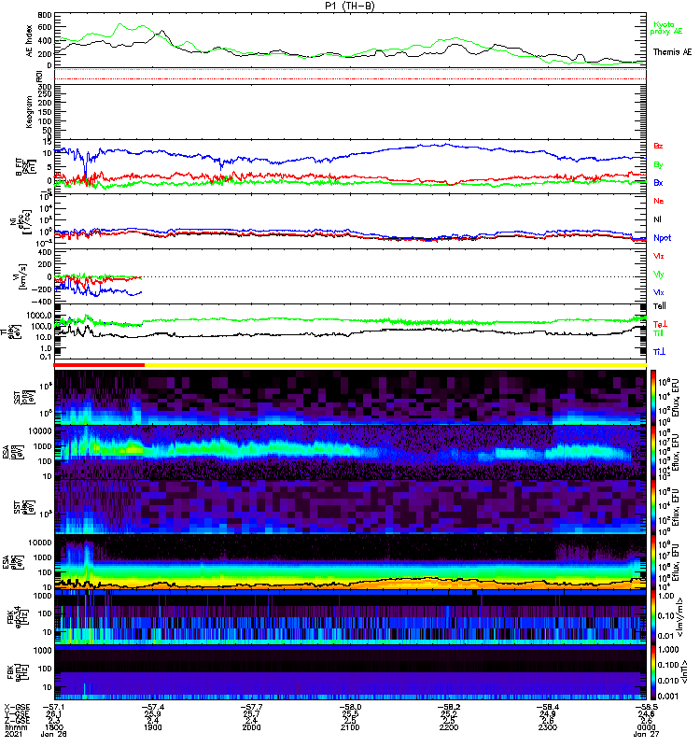Click the black Tell temperature legend label
Screen dimensions: 700x747
pyautogui.click(x=660, y=306)
